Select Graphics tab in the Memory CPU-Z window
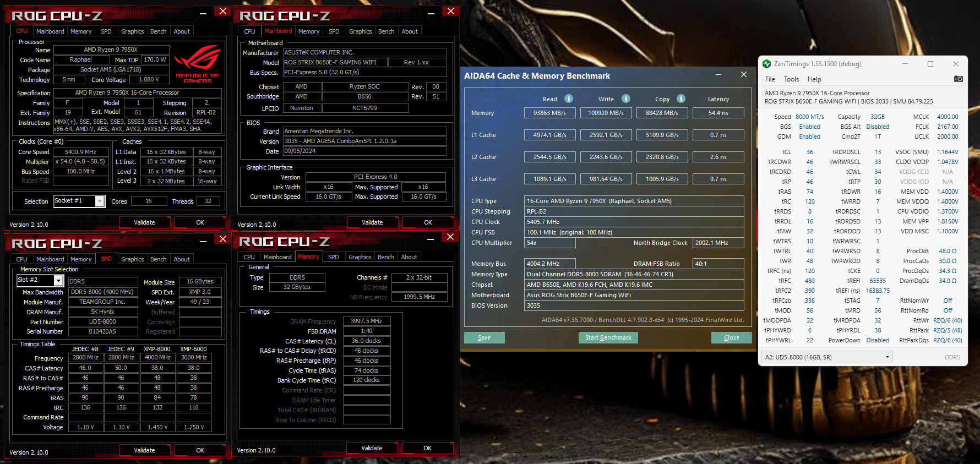The width and height of the screenshot is (980, 464). (360, 257)
